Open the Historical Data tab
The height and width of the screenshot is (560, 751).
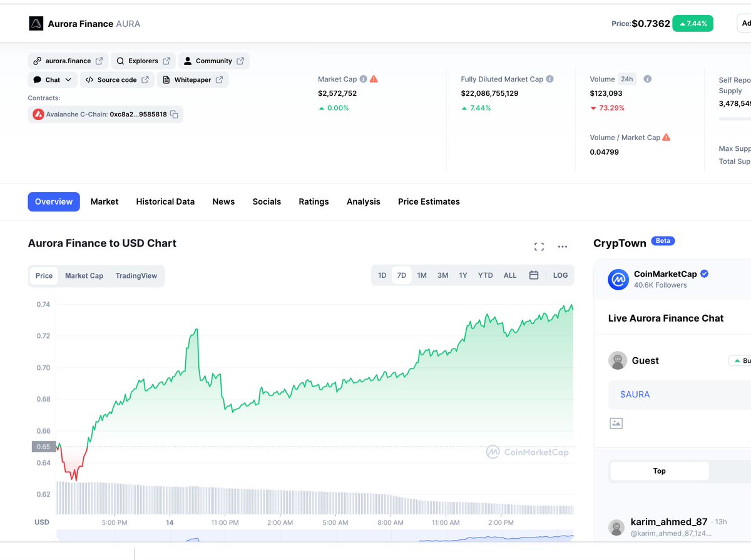coord(165,201)
